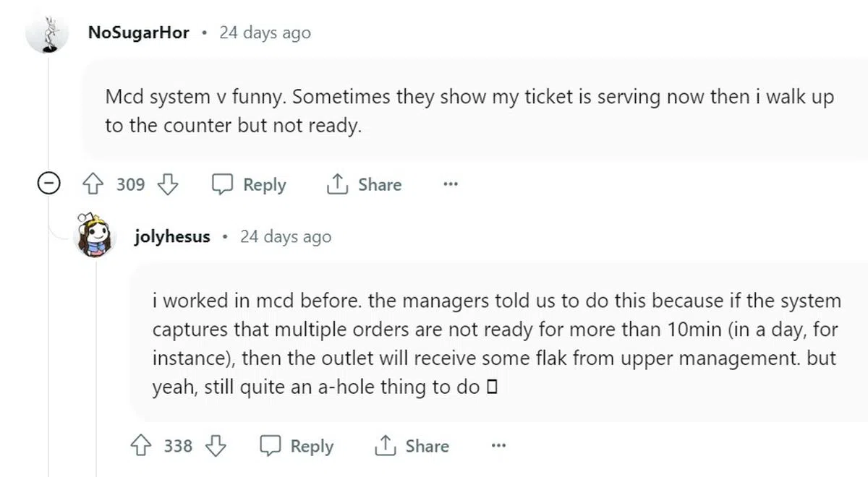Viewport: 868px width, 477px height.
Task: Upvote NoSugarHor's comment
Action: click(x=93, y=185)
